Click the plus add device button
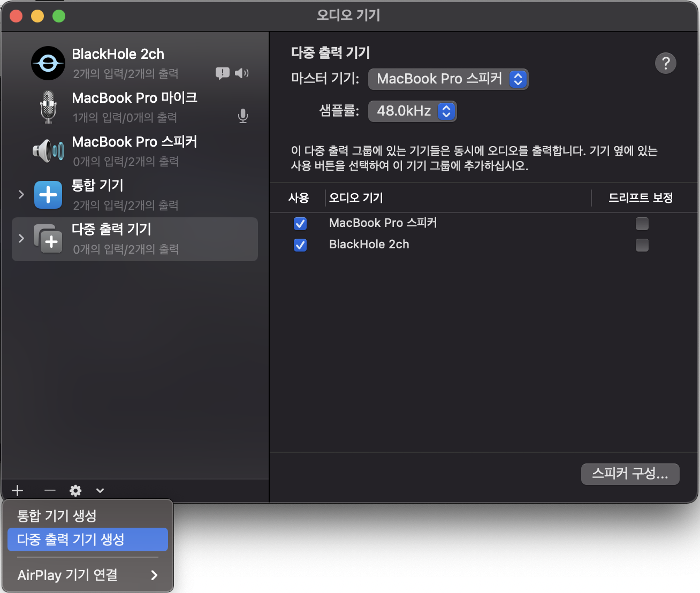The width and height of the screenshot is (700, 593). pos(18,490)
